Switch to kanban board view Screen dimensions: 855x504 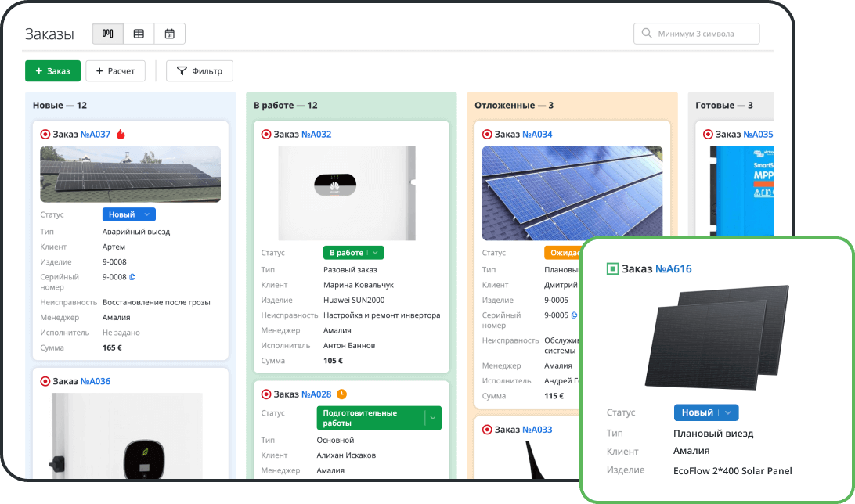pos(108,34)
